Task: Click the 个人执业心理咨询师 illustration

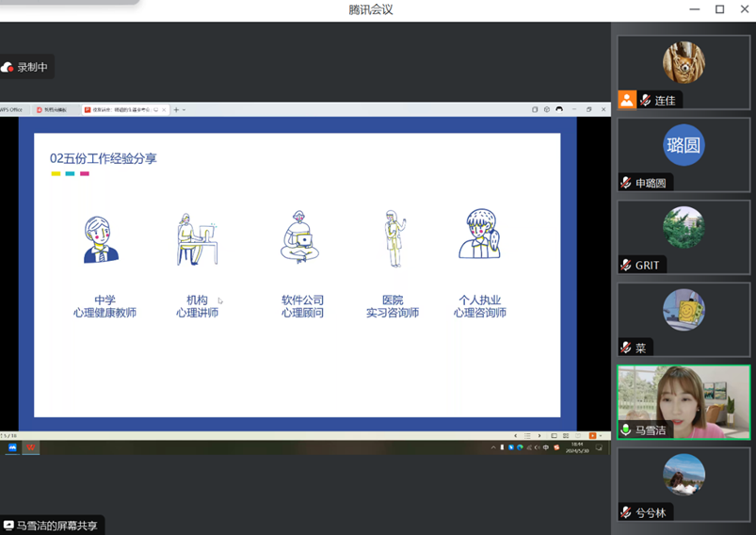Action: (x=479, y=235)
